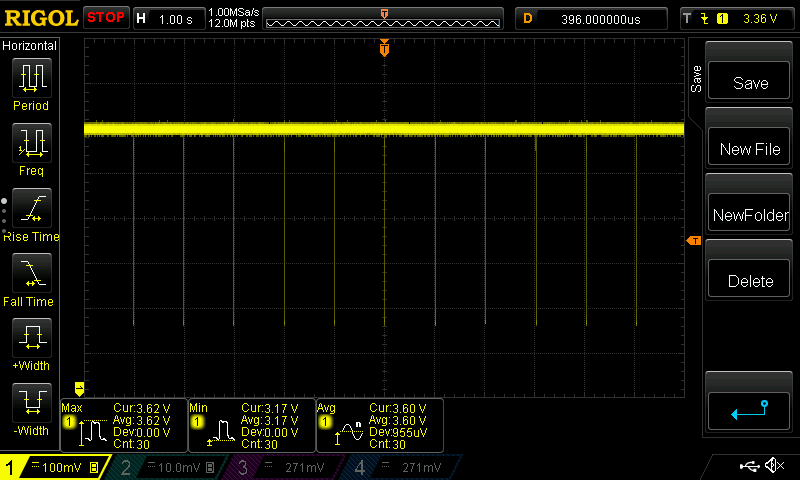The width and height of the screenshot is (800, 480).
Task: Click the 1.00MSa/s sample rate readout
Action: pyautogui.click(x=233, y=12)
